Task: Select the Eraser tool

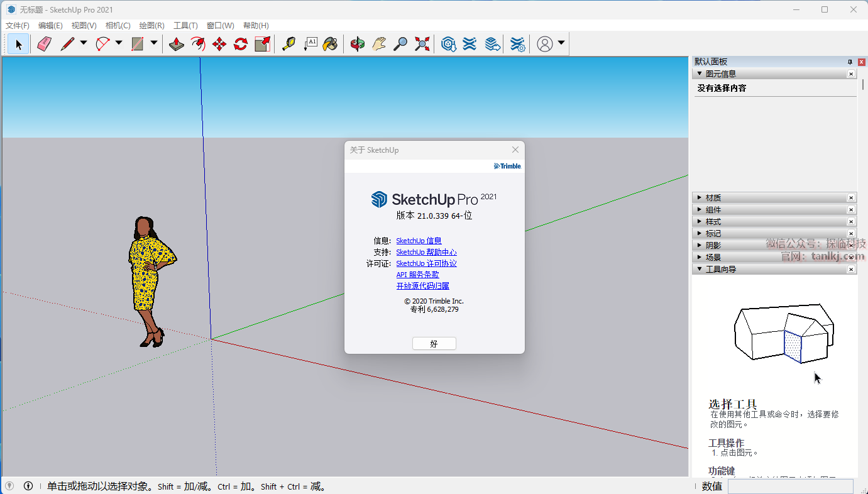Action: pos(44,44)
